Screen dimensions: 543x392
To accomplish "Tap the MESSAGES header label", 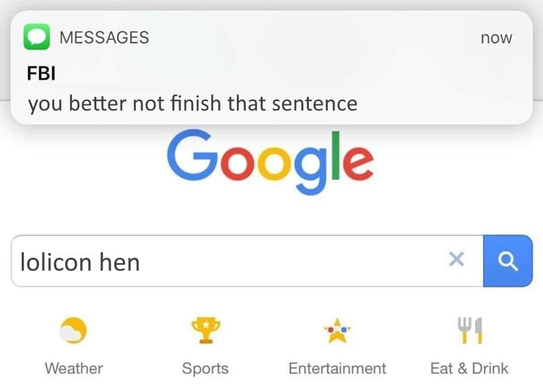I will pyautogui.click(x=104, y=38).
